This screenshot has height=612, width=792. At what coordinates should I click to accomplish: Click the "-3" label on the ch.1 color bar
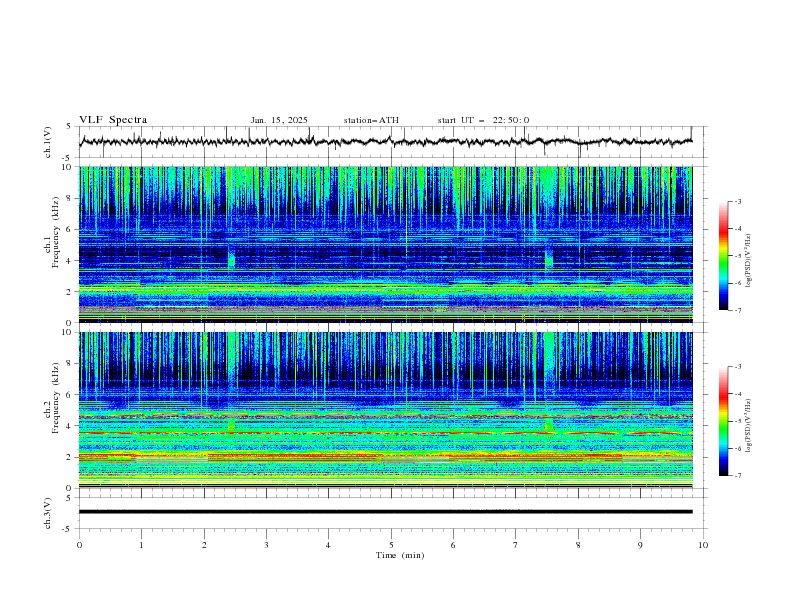point(738,201)
